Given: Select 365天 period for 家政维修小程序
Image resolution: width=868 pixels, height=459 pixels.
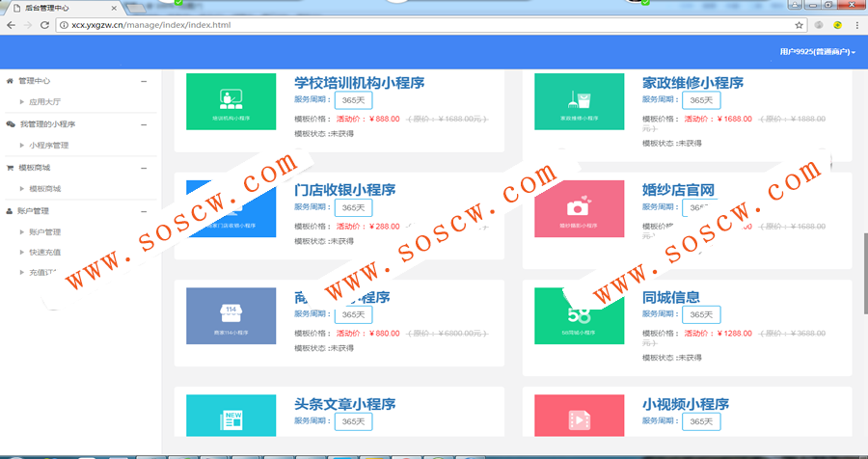Looking at the screenshot, I should [701, 100].
